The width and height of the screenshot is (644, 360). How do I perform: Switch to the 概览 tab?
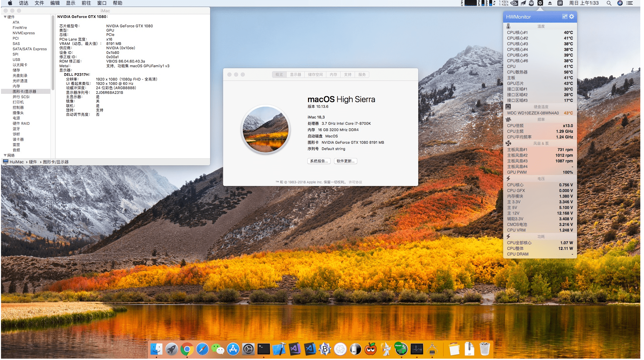(279, 75)
